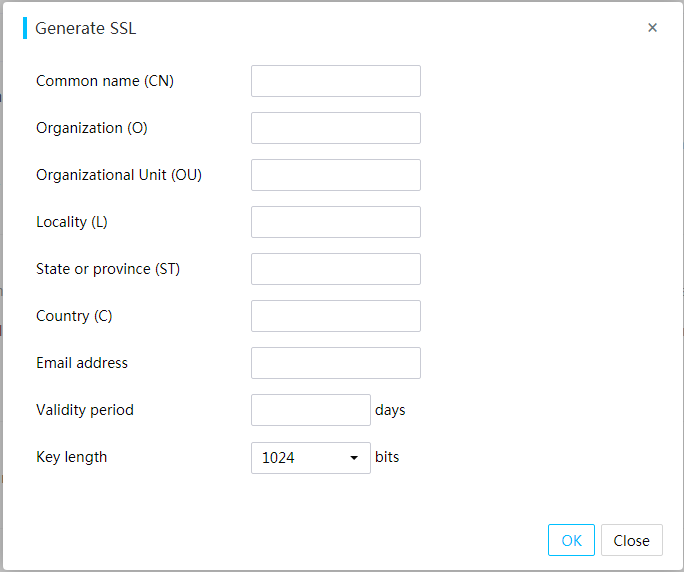
Task: Focus the Common name (CN) input field
Action: coord(335,81)
